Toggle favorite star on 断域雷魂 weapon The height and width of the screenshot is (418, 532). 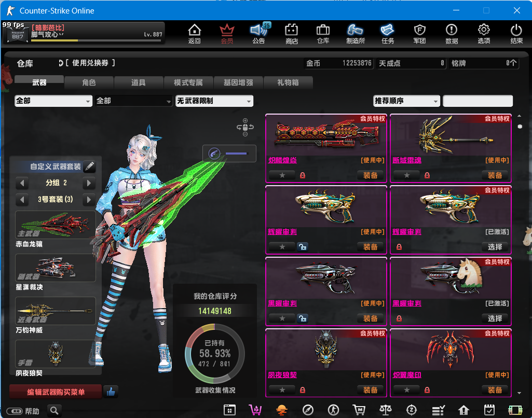tap(407, 175)
